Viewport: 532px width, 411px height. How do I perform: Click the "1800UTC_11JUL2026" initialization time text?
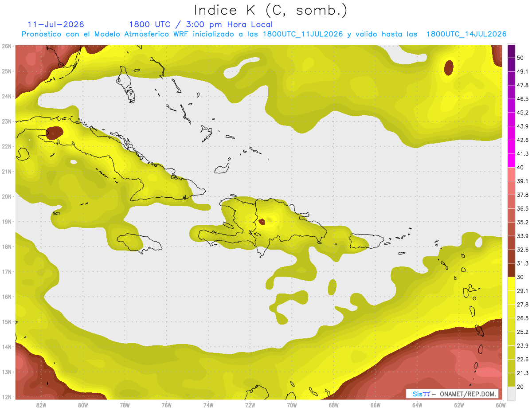303,34
